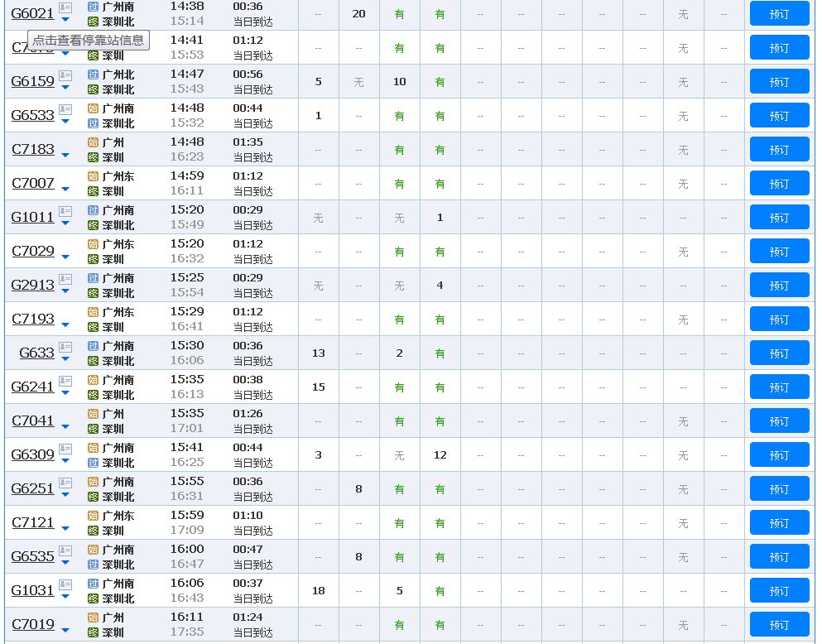Screen dimensions: 822x644
Task: Click the ID card icon next to G1031
Action: coord(65,584)
